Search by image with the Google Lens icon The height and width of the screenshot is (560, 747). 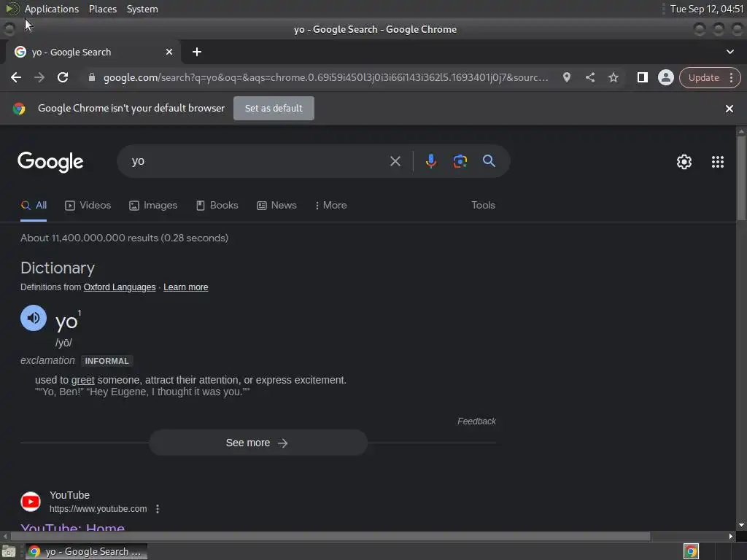460,161
